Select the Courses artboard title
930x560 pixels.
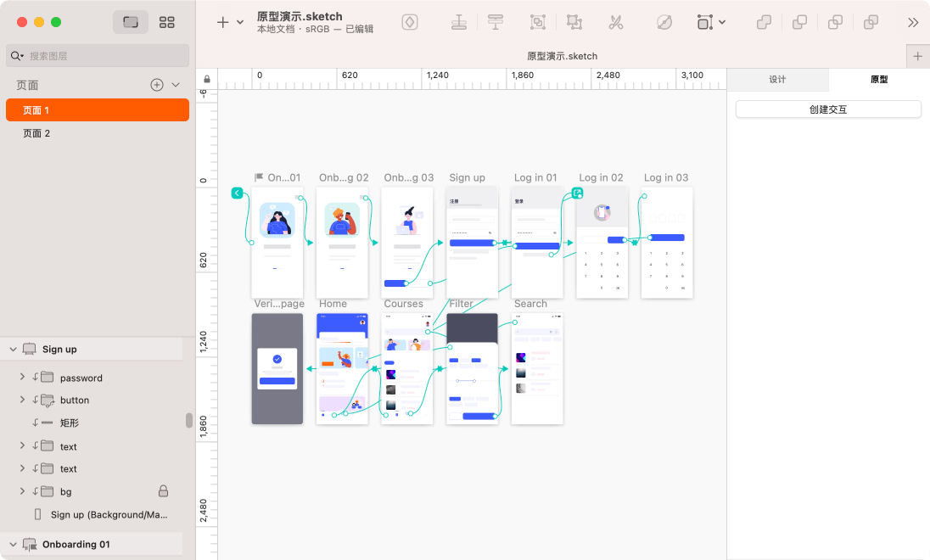(403, 304)
